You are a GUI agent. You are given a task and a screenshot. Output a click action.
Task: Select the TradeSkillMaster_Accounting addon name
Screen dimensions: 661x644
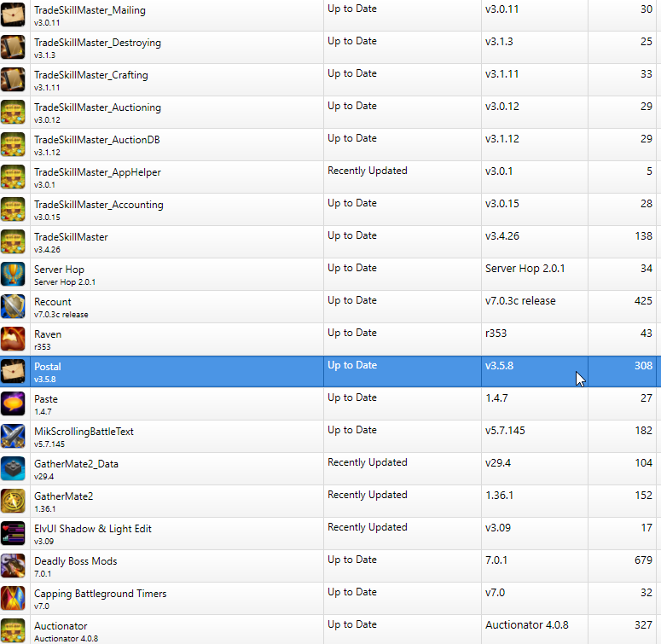click(99, 206)
